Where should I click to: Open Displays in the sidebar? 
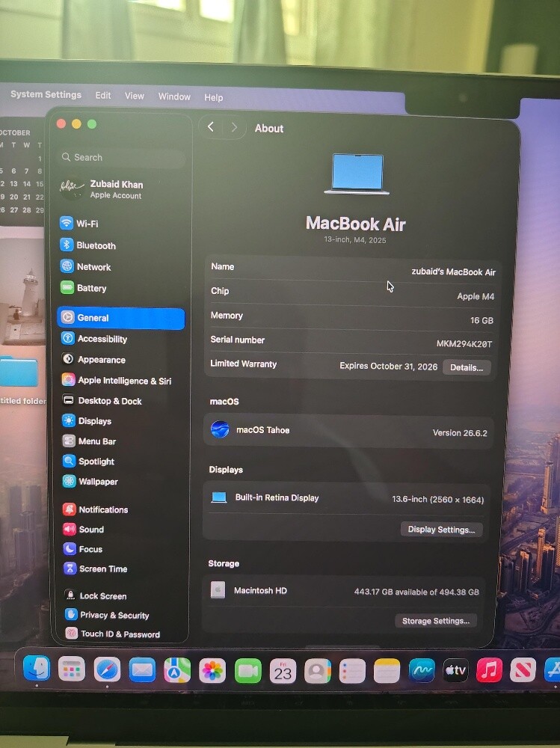point(87,420)
